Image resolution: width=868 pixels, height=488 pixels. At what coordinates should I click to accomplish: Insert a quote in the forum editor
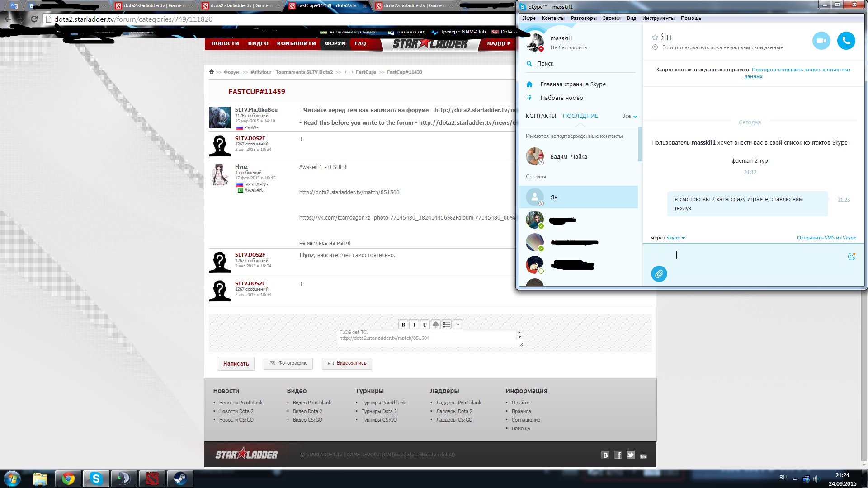point(458,324)
